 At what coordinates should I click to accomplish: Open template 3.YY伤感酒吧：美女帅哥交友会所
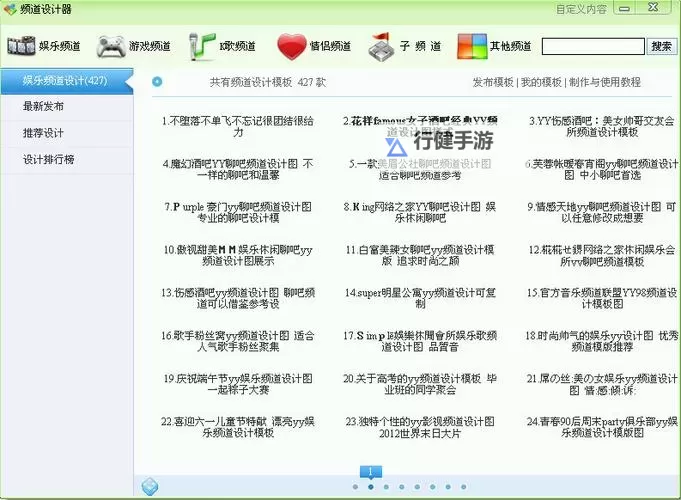pyautogui.click(x=602, y=126)
